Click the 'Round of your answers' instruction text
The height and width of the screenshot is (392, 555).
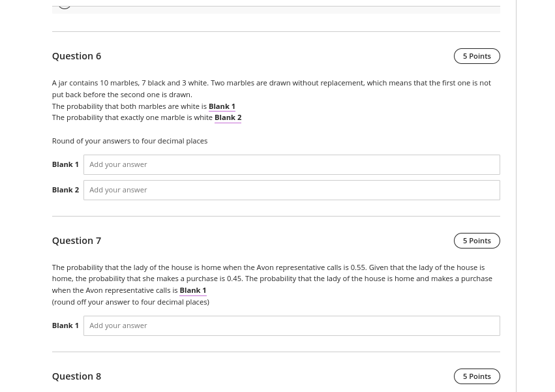click(130, 142)
